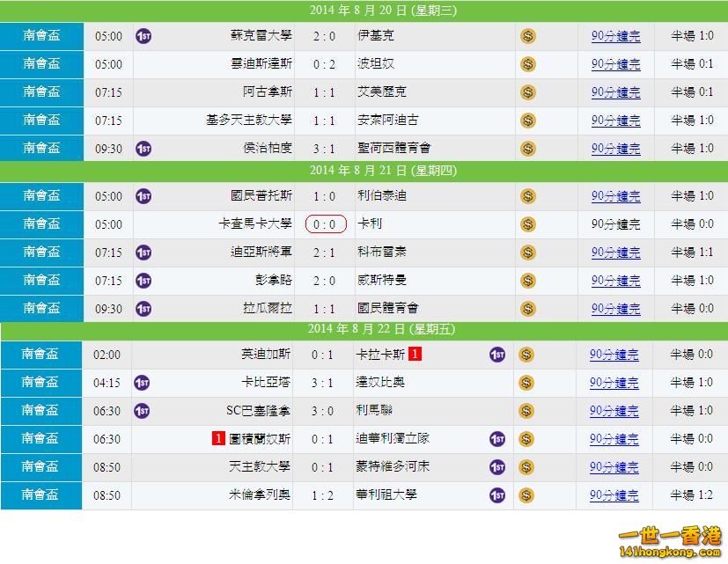Click the gold coin icon in 阿古拿斯 row
The width and height of the screenshot is (728, 564).
pyautogui.click(x=528, y=92)
